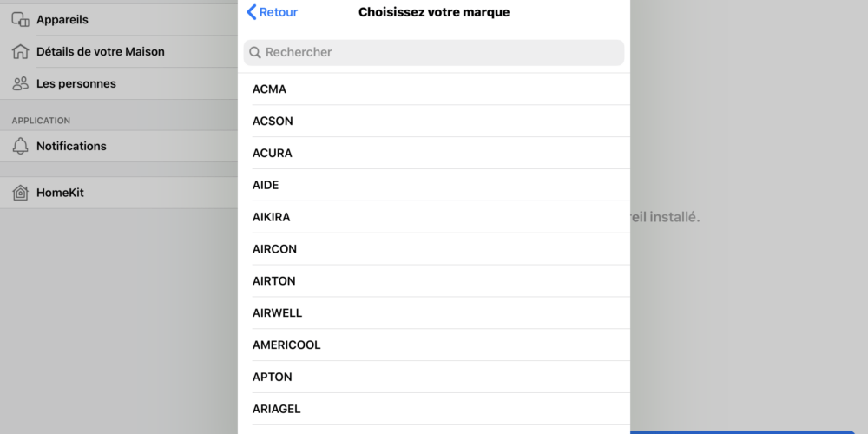
Task: Select the ARIAGEL brand row
Action: (434, 409)
